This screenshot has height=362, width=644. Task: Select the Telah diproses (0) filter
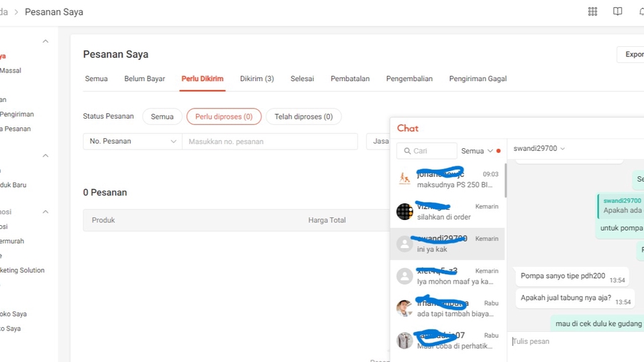(x=303, y=117)
